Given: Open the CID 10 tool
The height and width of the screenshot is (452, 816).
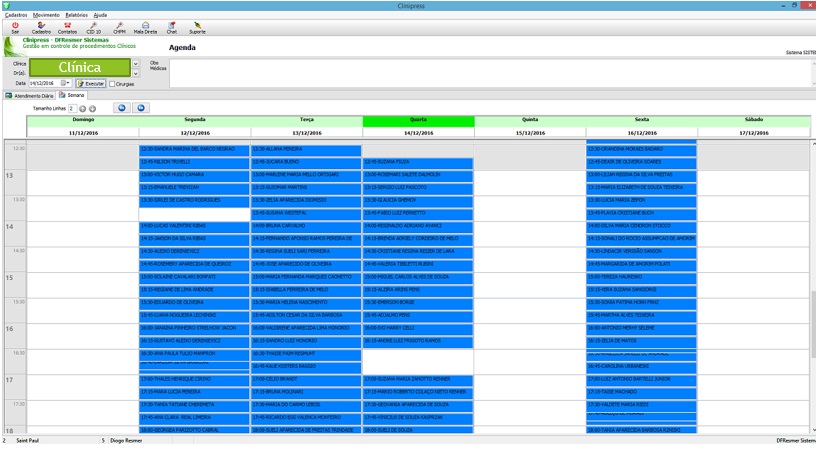Looking at the screenshot, I should point(93,26).
